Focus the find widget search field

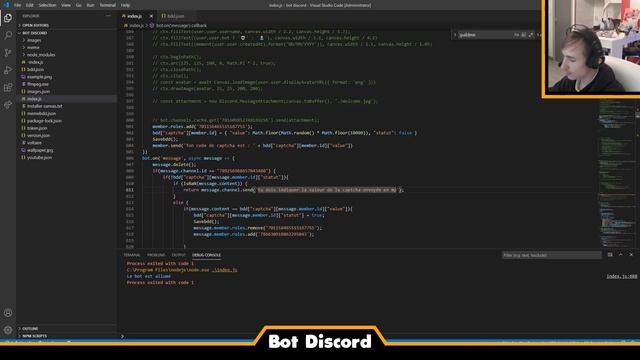[485, 35]
